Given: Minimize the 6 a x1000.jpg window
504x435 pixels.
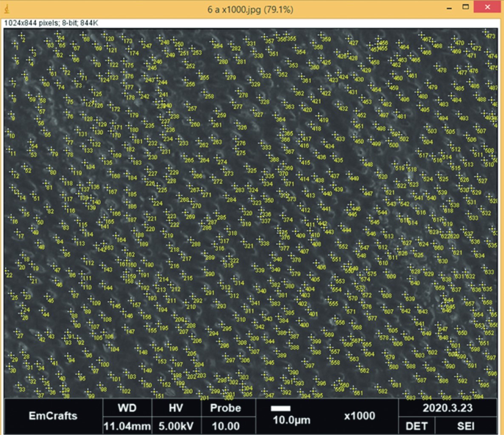Looking at the screenshot, I should 449,8.
